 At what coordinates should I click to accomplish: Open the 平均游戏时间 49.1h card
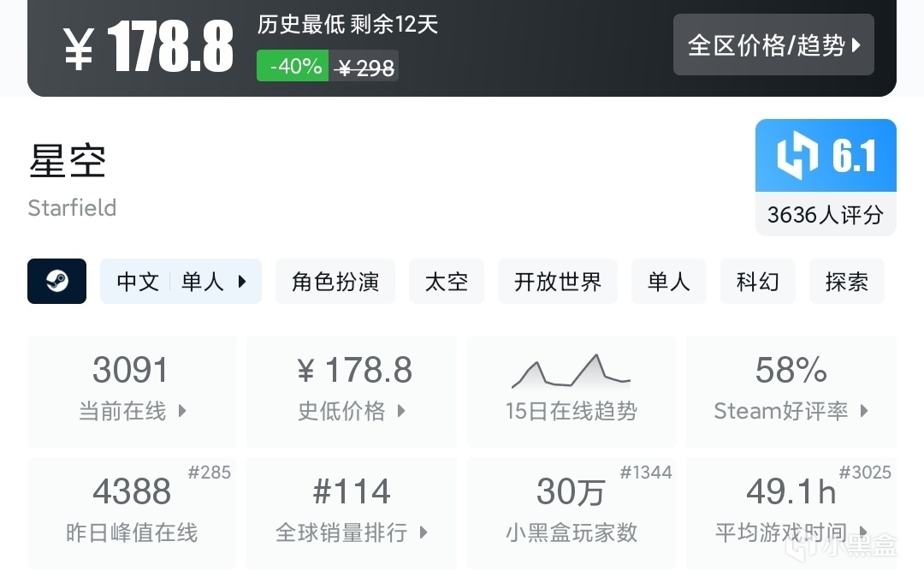pos(791,513)
